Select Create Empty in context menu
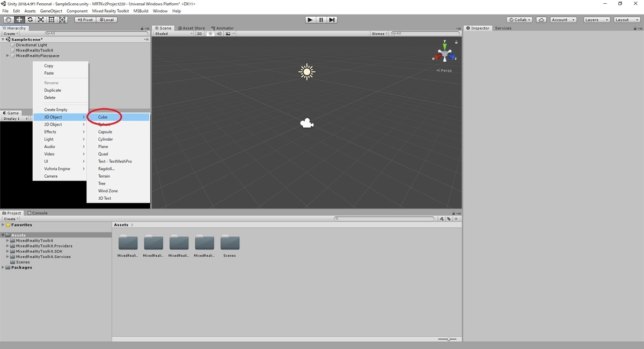Image resolution: width=644 pixels, height=349 pixels. 61,110
